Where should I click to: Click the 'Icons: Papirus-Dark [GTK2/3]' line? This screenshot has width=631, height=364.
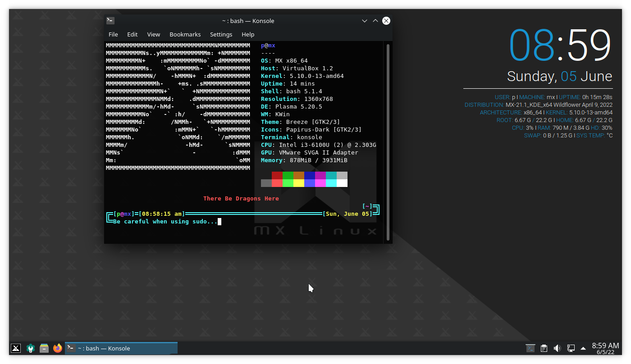(311, 130)
